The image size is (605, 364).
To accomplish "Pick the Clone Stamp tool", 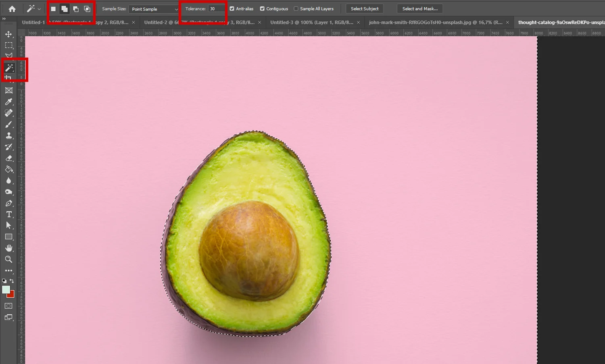I will click(8, 136).
